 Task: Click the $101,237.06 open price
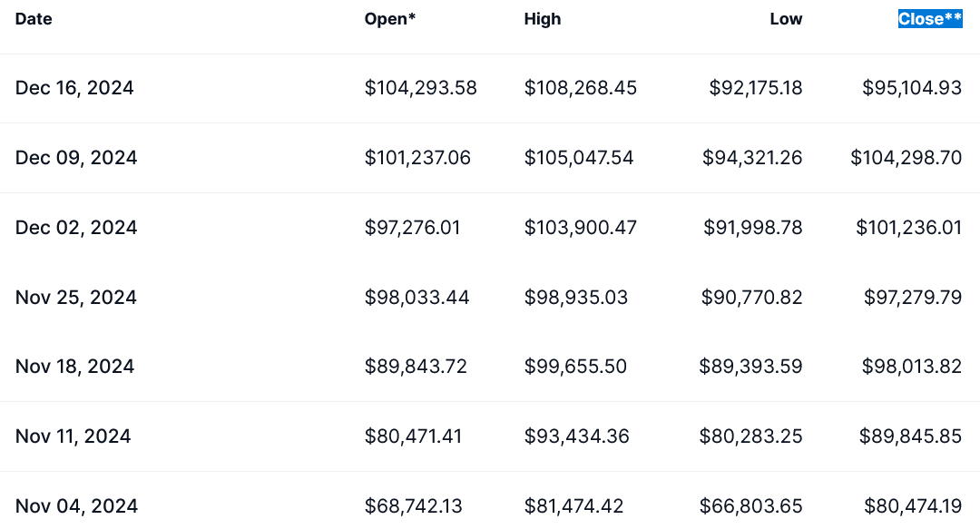coord(417,158)
